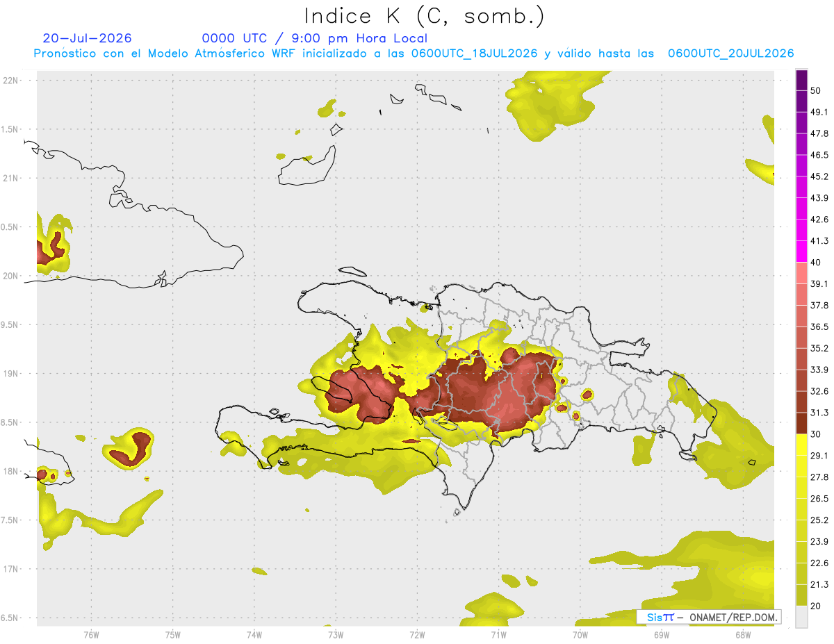Click colorbar value "26.5"

(819, 498)
